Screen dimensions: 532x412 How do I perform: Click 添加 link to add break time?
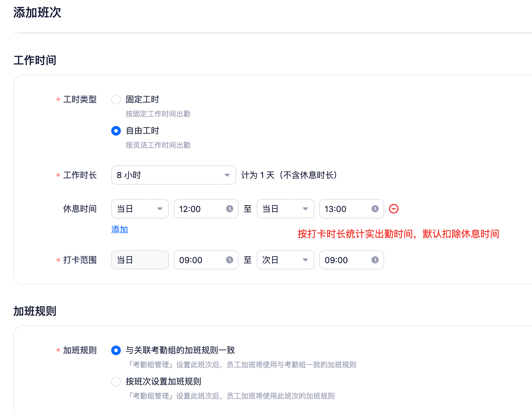click(119, 230)
